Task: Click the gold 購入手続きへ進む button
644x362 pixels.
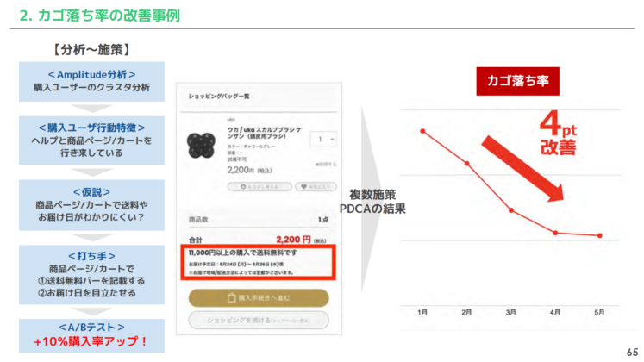Action: coord(259,298)
